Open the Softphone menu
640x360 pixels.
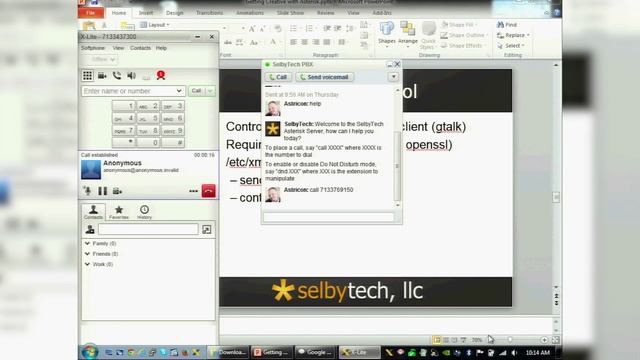click(x=93, y=48)
